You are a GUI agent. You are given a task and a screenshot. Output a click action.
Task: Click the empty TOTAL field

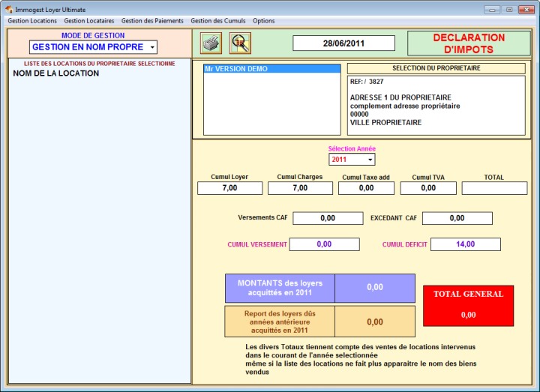coord(494,188)
